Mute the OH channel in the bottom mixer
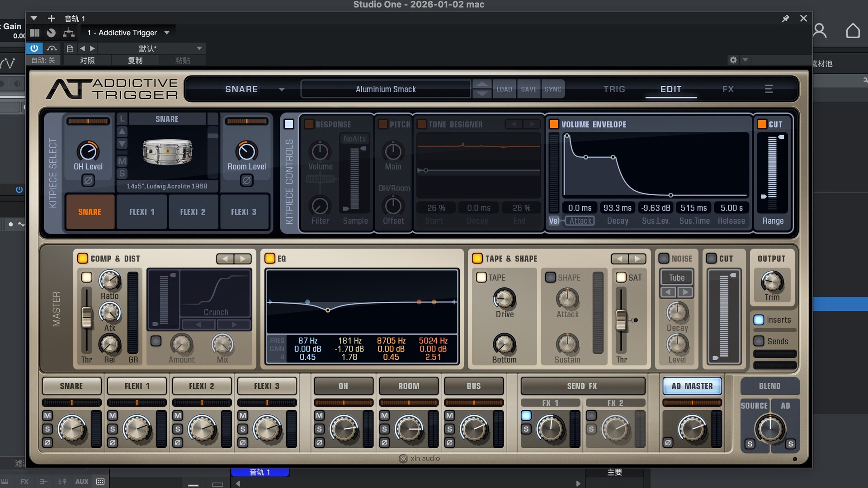 pos(318,415)
